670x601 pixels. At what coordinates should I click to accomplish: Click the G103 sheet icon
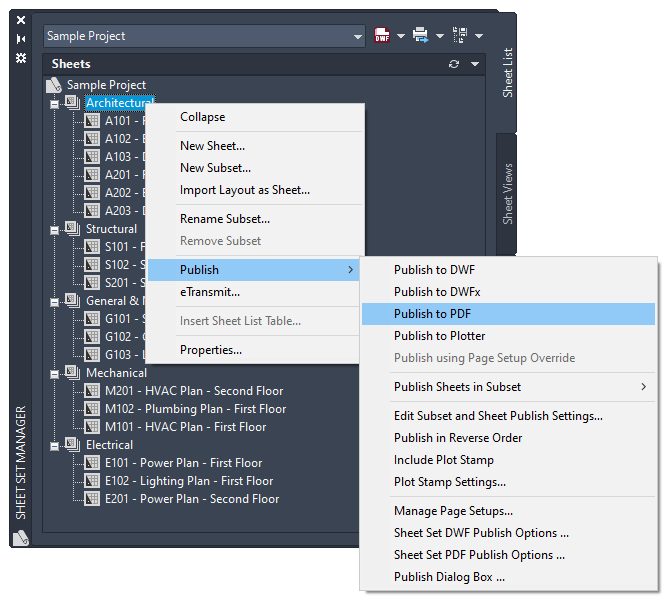[x=92, y=355]
